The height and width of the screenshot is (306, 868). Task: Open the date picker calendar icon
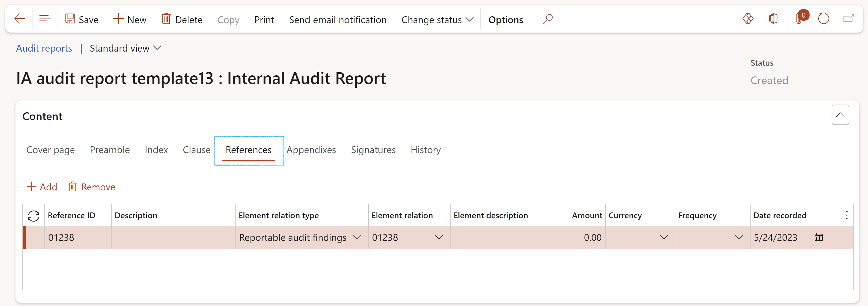(818, 237)
